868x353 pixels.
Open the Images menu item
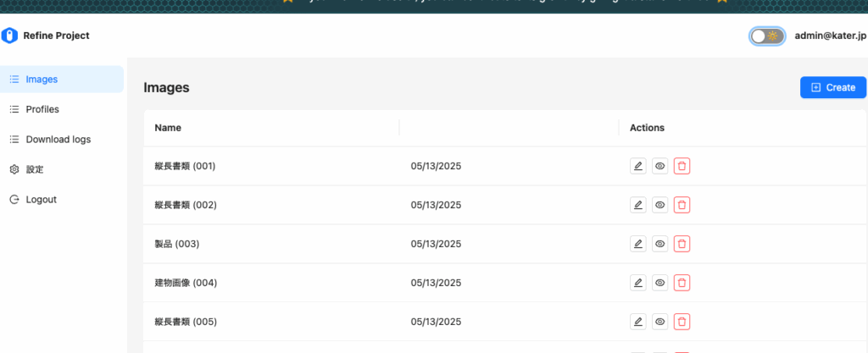61,80
